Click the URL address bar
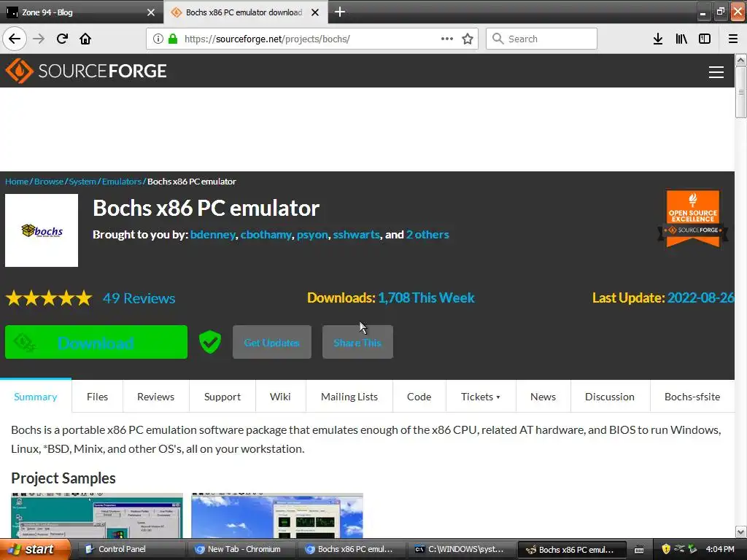This screenshot has height=560, width=747. [x=312, y=39]
